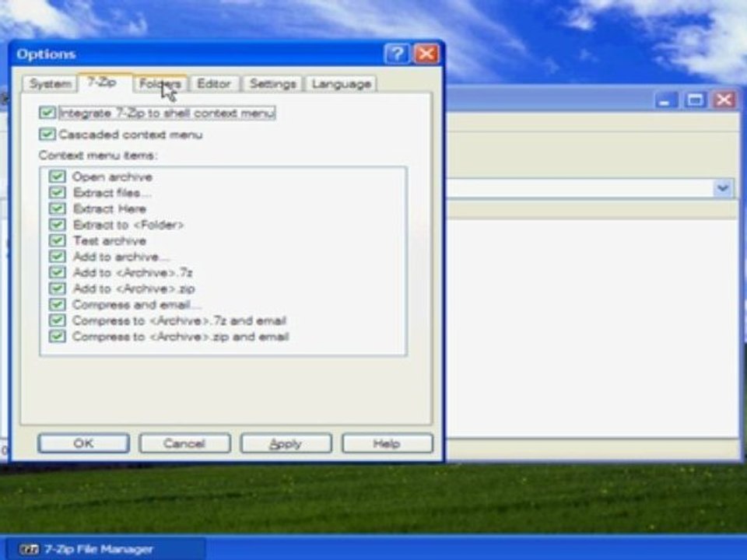The width and height of the screenshot is (747, 560).
Task: Uncheck Cascaded context menu
Action: (x=47, y=135)
